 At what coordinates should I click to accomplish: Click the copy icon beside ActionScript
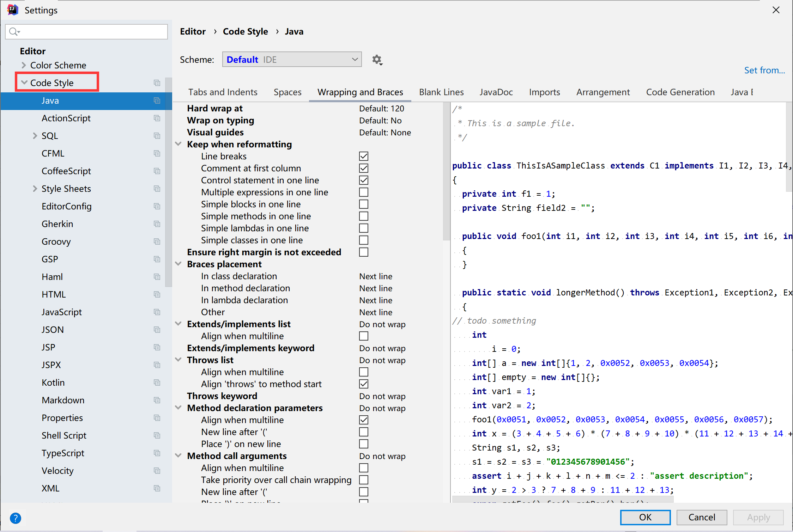pyautogui.click(x=157, y=118)
